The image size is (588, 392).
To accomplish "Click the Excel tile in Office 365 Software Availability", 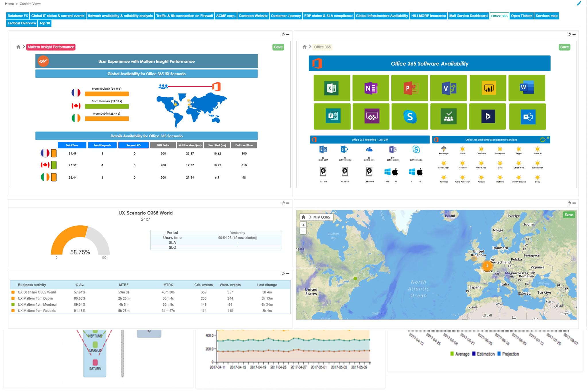I will point(332,88).
